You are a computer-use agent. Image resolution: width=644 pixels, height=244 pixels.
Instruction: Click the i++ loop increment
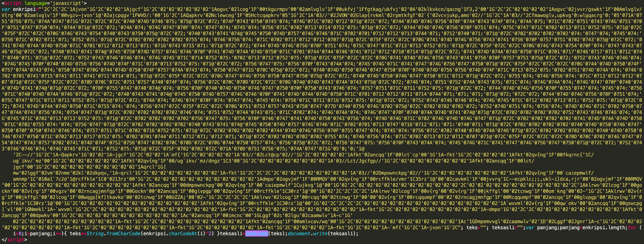click(57, 234)
